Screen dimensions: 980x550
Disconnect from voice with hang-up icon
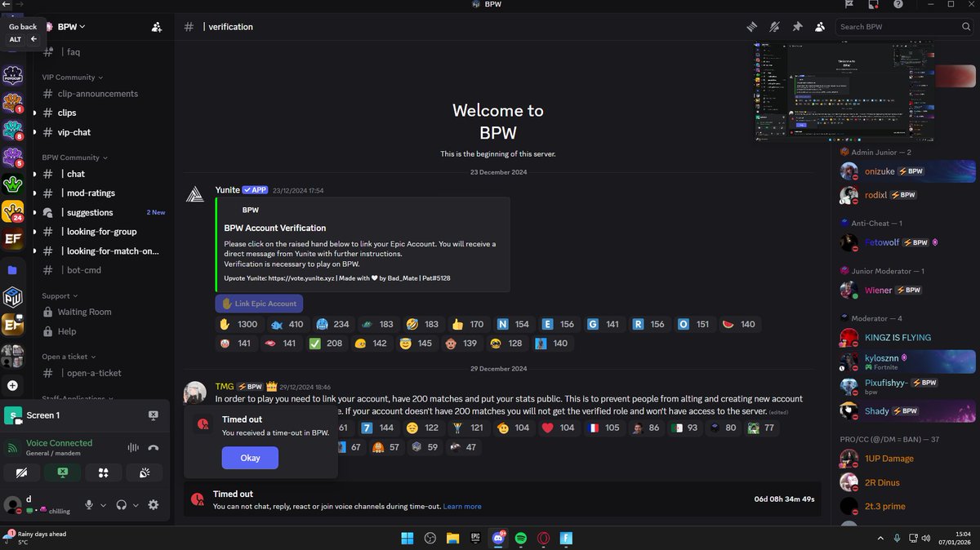coord(154,448)
